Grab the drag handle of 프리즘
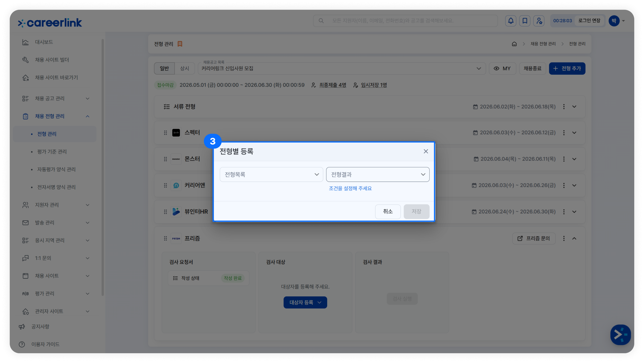The width and height of the screenshot is (644, 363). coord(165,238)
